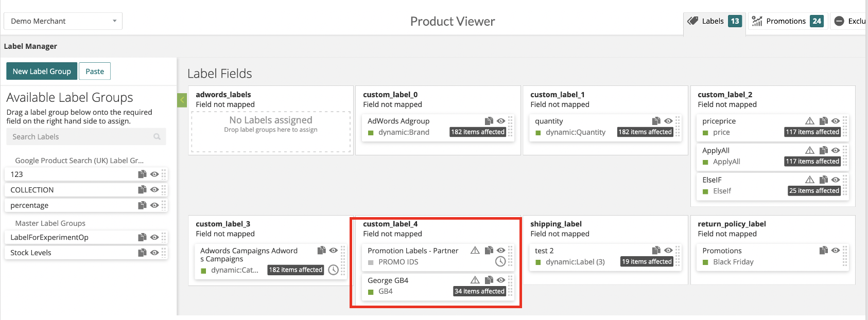Click the warning icon on priceprice
The image size is (868, 320).
pos(810,121)
